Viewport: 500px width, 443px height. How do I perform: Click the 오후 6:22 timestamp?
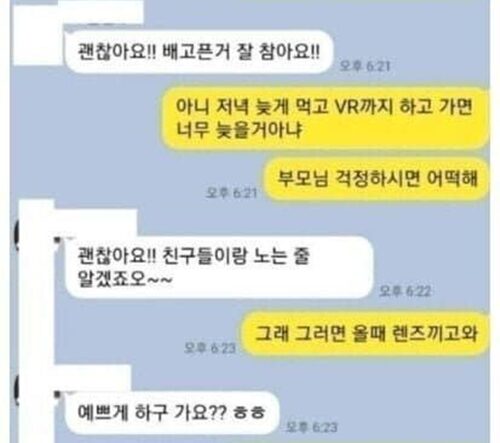point(405,291)
